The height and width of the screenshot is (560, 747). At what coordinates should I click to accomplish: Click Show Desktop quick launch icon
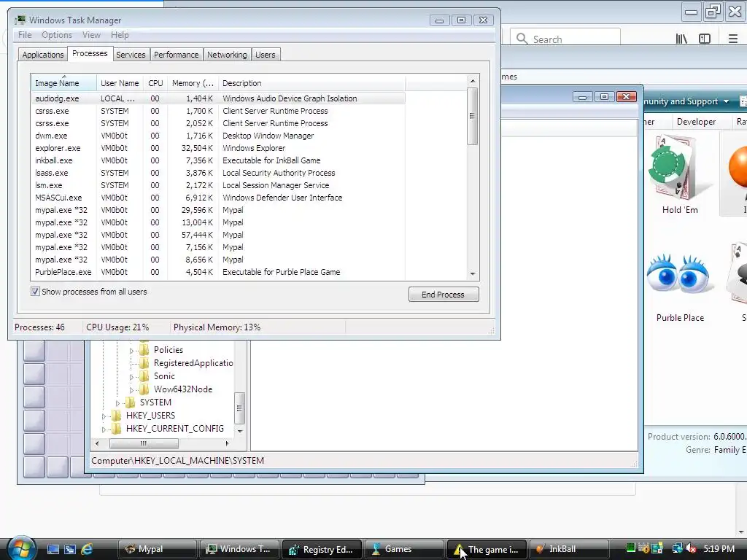pyautogui.click(x=53, y=549)
